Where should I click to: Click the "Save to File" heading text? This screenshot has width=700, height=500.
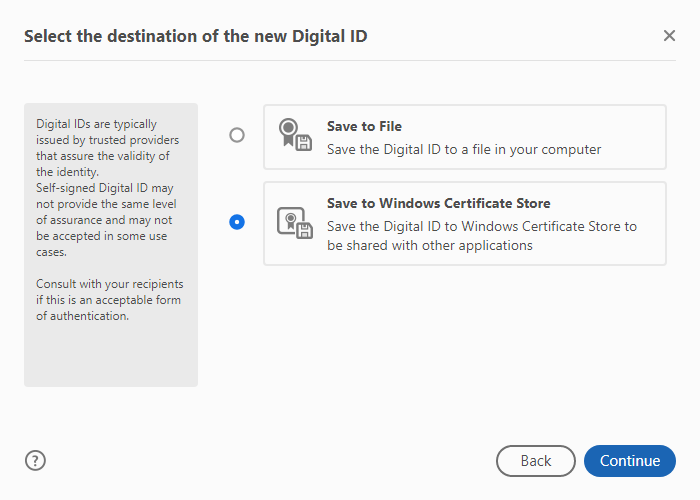(x=364, y=127)
